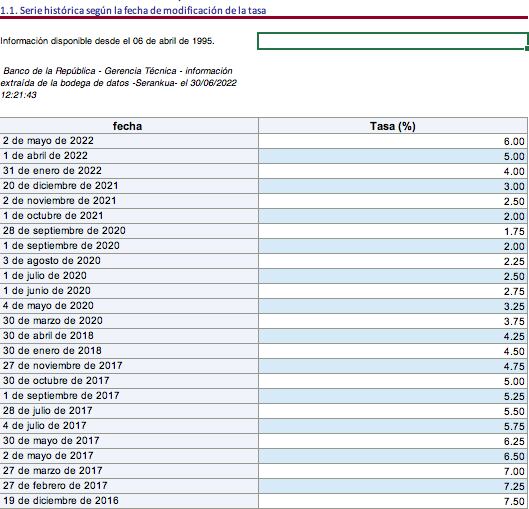Click rate 5.00 for 1 de abril 2022
The image size is (529, 509).
click(x=514, y=157)
